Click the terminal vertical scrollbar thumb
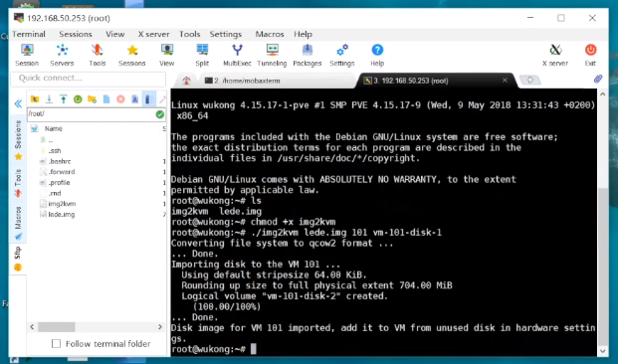Image resolution: width=618 pixels, height=364 pixels. 602,267
